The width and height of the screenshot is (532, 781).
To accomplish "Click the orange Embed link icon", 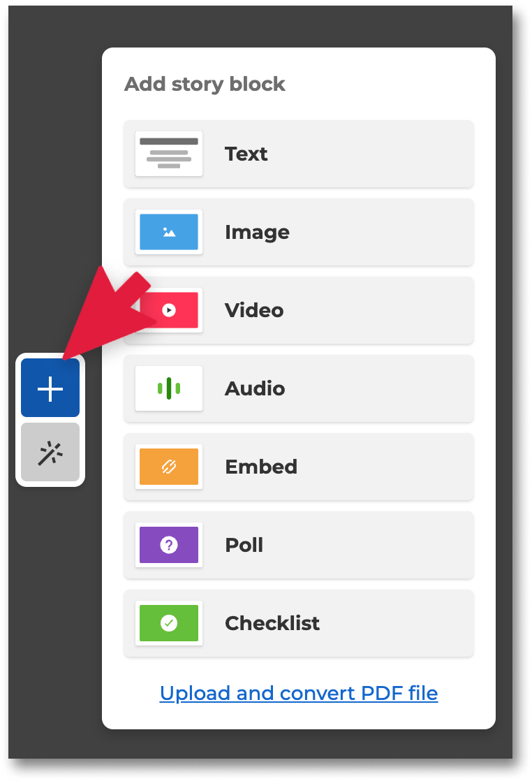I will (x=169, y=466).
